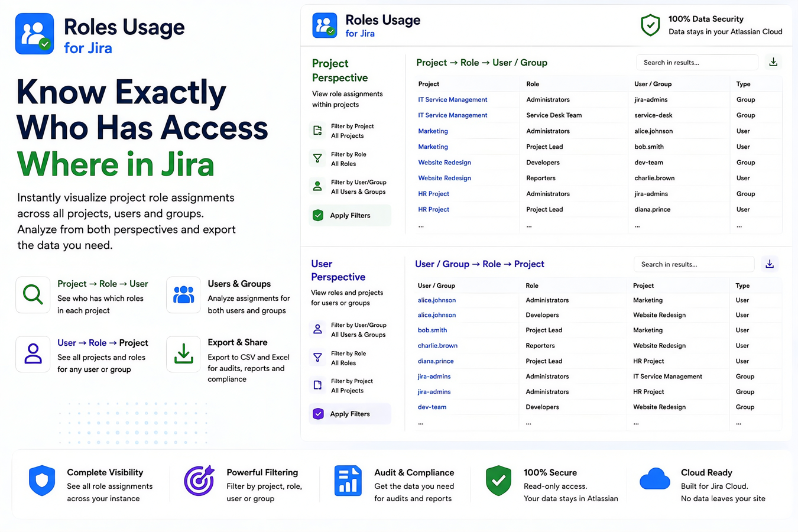Viewport: 798px width, 532px height.
Task: Click magnifier icon next to Project → Role → User
Action: [x=33, y=294]
